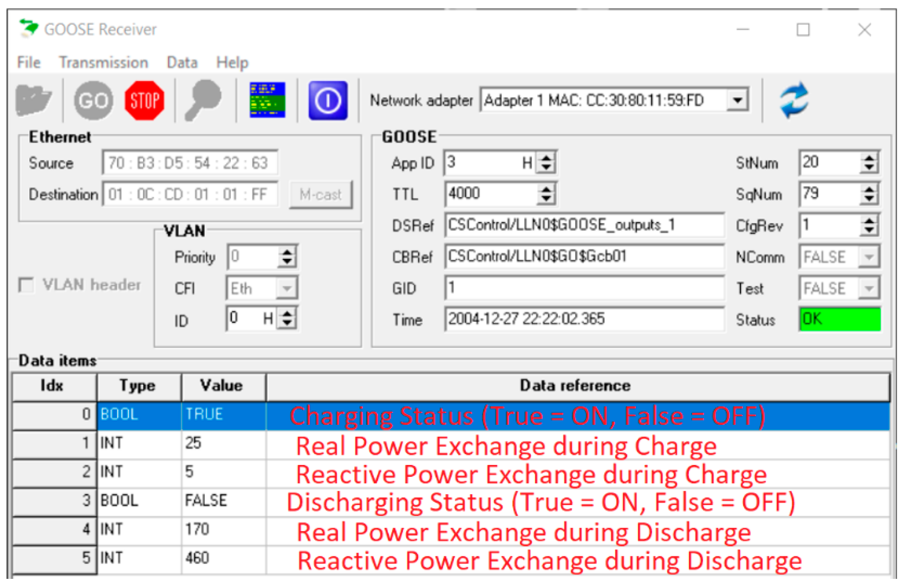
Task: Click the CfgRev field showing 1
Action: pyautogui.click(x=829, y=226)
